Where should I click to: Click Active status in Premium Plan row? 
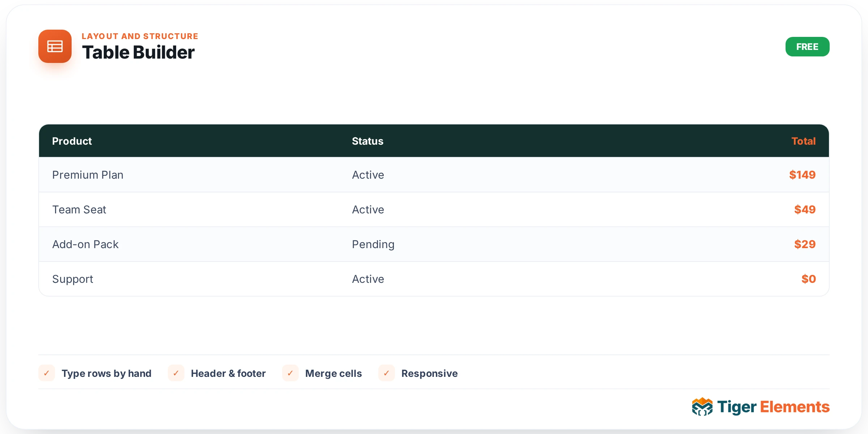click(x=368, y=175)
